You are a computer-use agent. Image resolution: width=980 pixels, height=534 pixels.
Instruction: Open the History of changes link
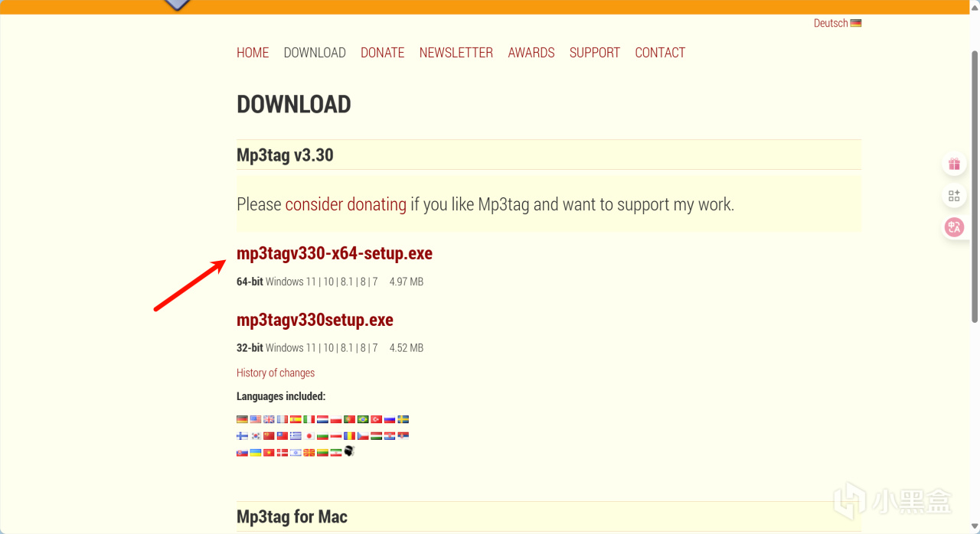point(276,373)
